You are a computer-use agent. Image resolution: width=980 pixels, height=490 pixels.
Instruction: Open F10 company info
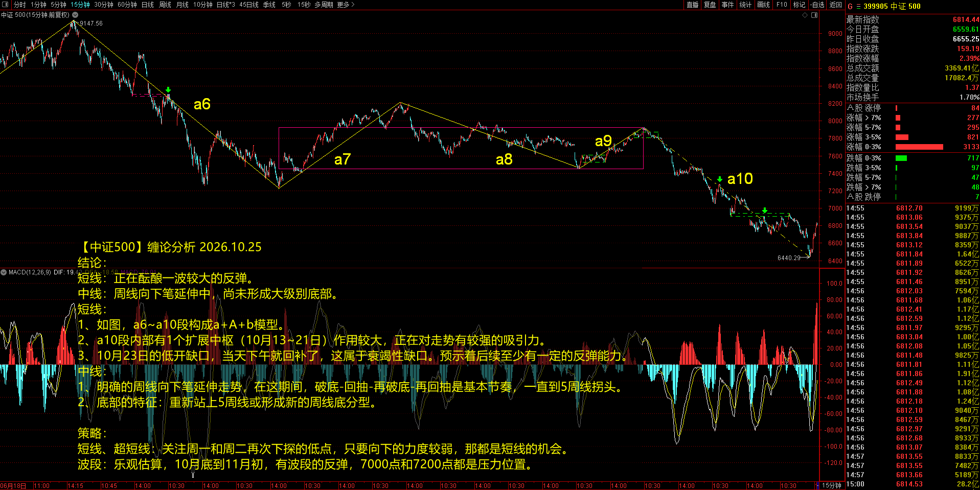tap(782, 5)
